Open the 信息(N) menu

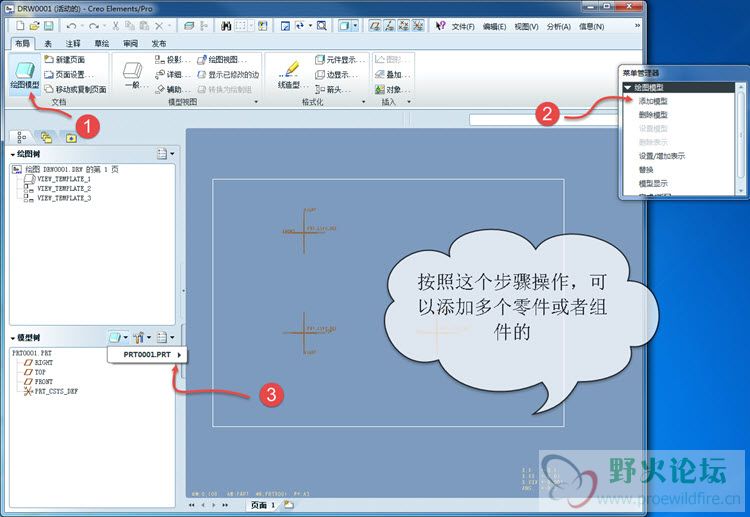coord(591,26)
